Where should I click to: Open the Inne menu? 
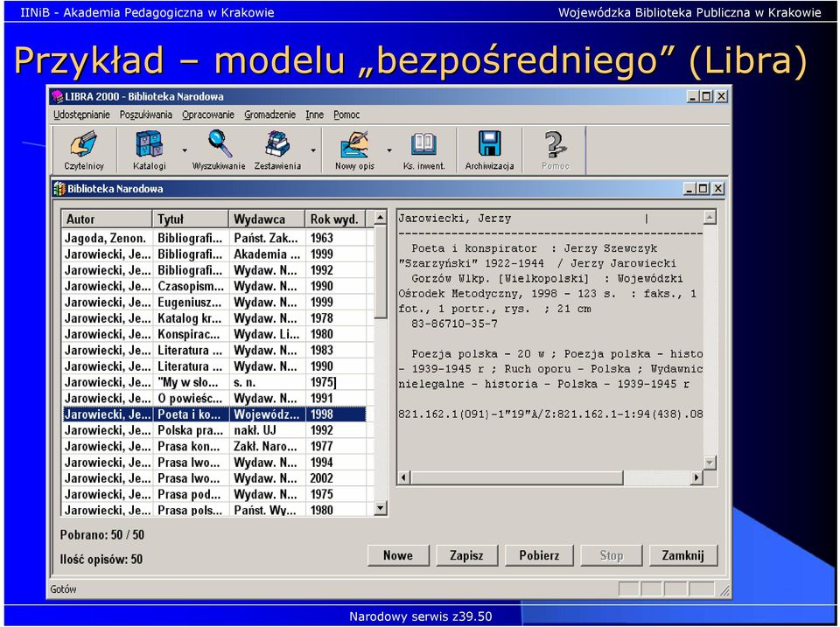tap(314, 115)
